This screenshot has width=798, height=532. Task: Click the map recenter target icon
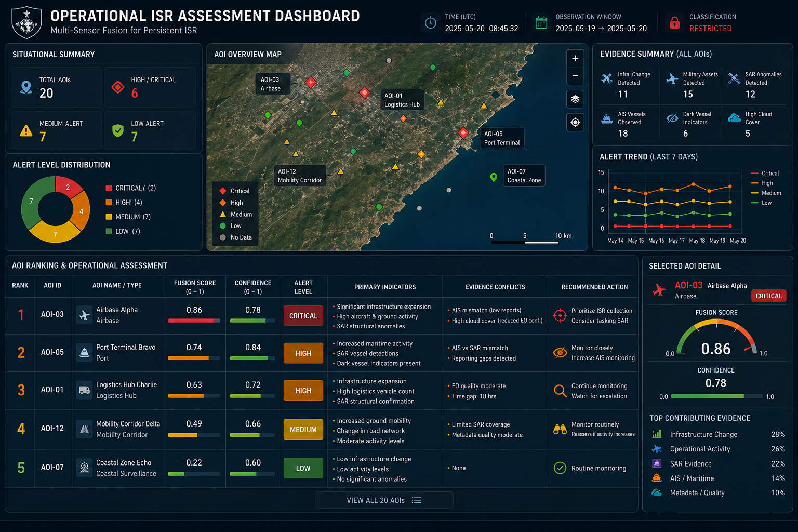point(575,122)
